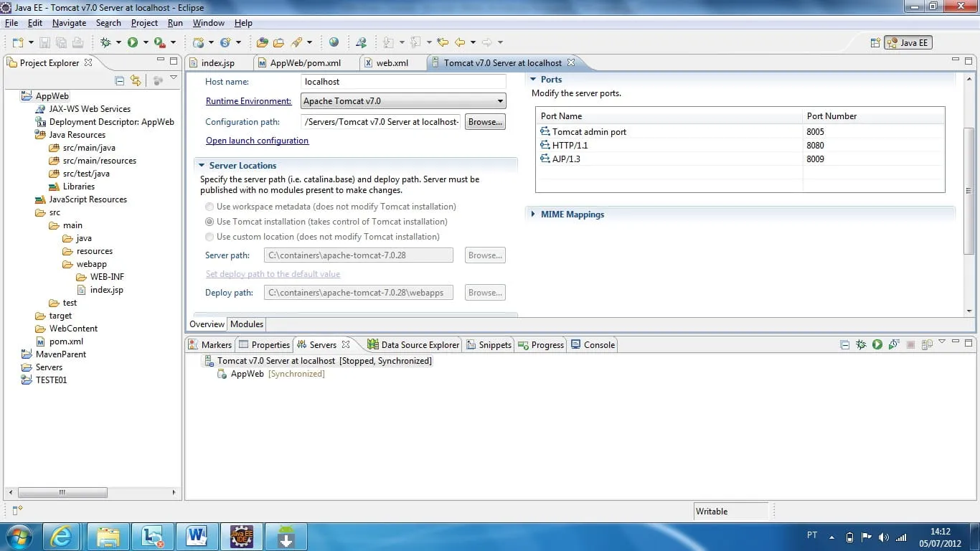The width and height of the screenshot is (980, 551).
Task: Click the yellow Back navigation arrow
Action: pyautogui.click(x=460, y=42)
